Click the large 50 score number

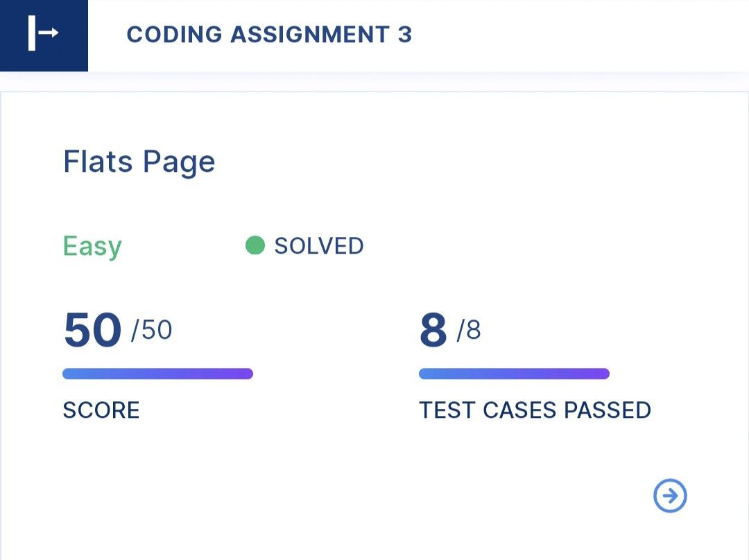pyautogui.click(x=92, y=329)
